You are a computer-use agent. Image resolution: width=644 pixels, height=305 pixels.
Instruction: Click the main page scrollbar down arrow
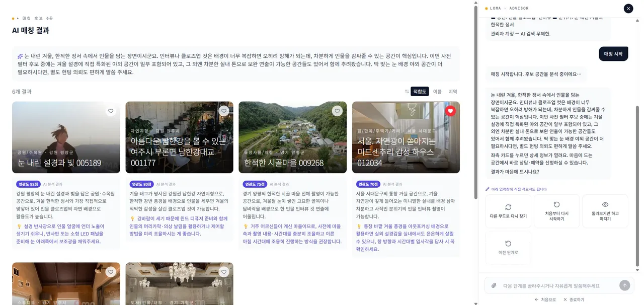[x=475, y=303]
